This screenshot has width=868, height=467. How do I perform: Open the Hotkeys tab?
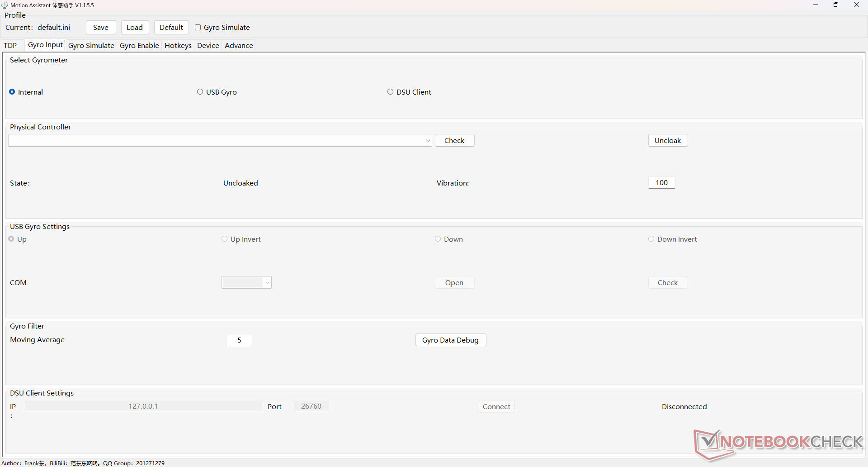(178, 45)
